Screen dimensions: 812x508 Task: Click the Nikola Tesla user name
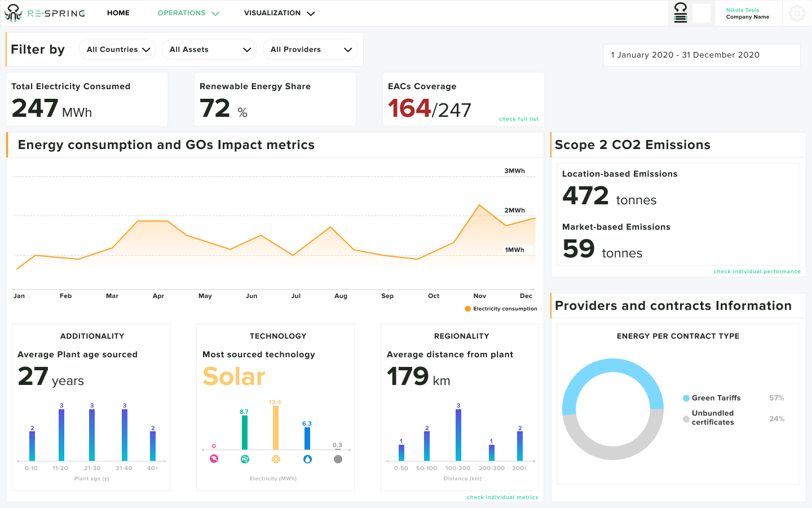pos(743,10)
